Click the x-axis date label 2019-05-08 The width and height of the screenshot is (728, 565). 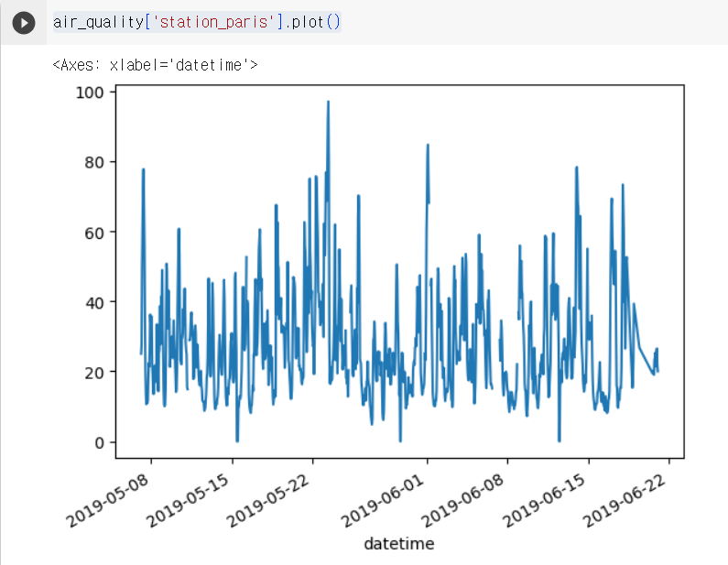pyautogui.click(x=108, y=501)
